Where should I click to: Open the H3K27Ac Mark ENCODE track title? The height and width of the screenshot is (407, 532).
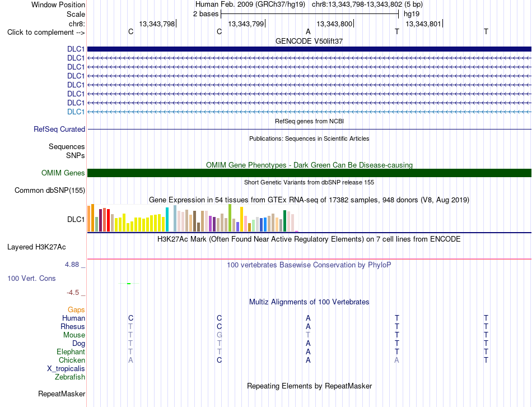coord(309,239)
